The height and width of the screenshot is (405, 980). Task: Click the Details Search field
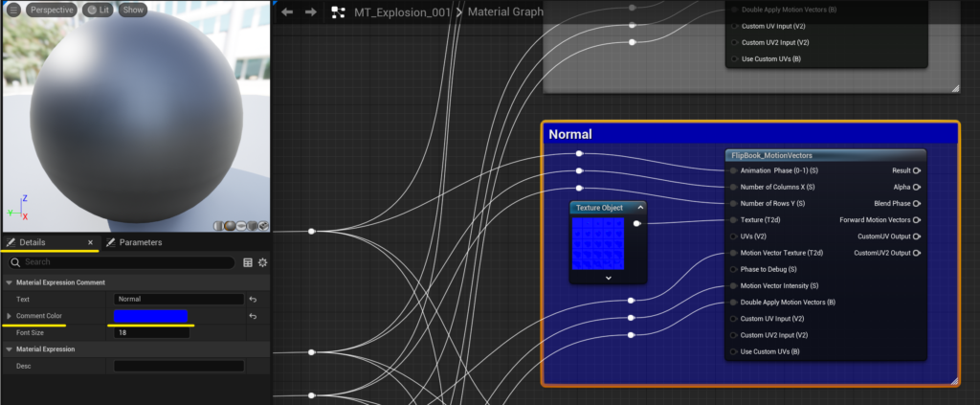point(122,262)
